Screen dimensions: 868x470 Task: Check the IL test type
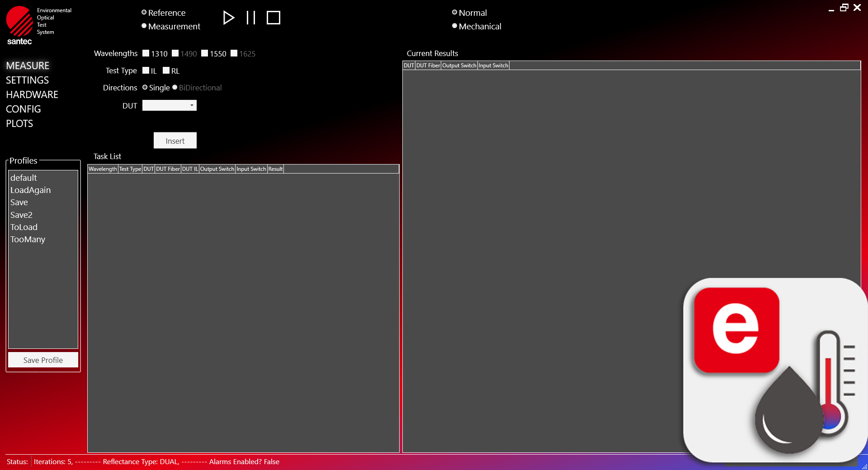point(146,70)
